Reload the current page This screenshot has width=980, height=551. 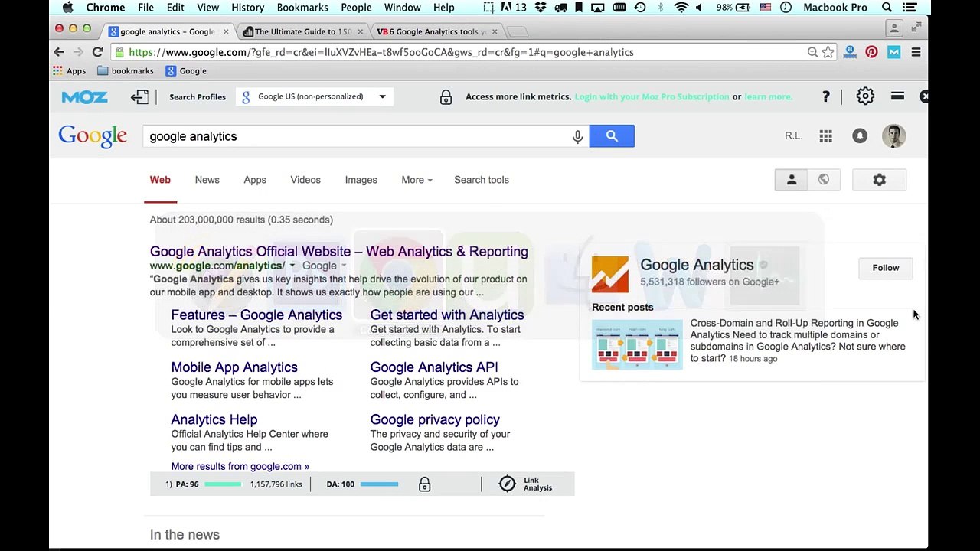97,52
